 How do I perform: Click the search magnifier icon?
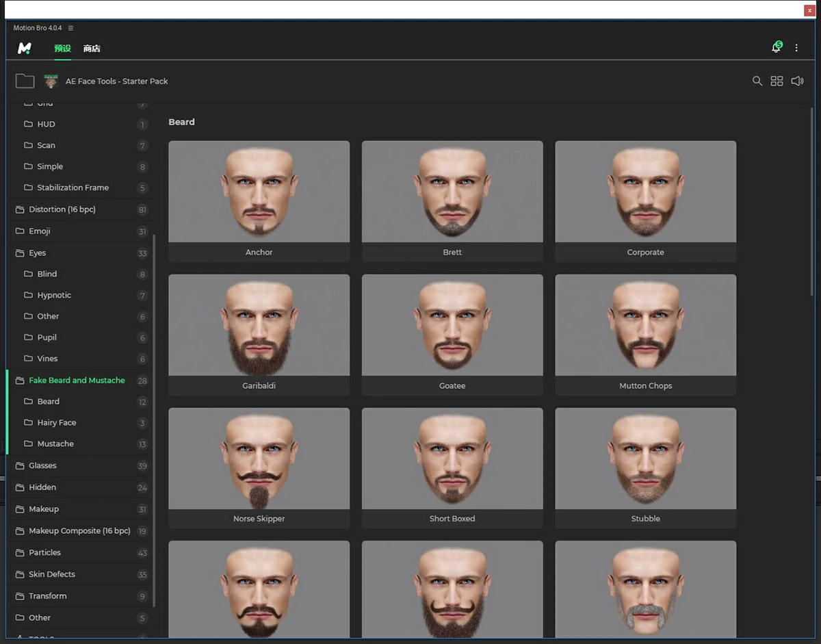757,81
